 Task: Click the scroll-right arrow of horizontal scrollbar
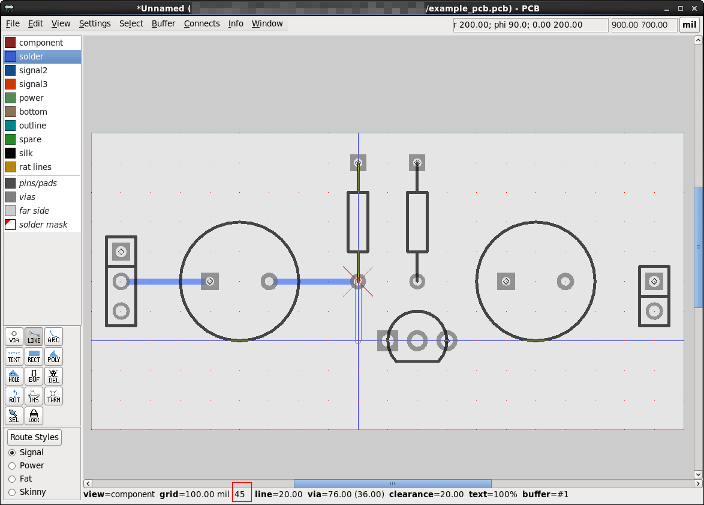point(698,483)
